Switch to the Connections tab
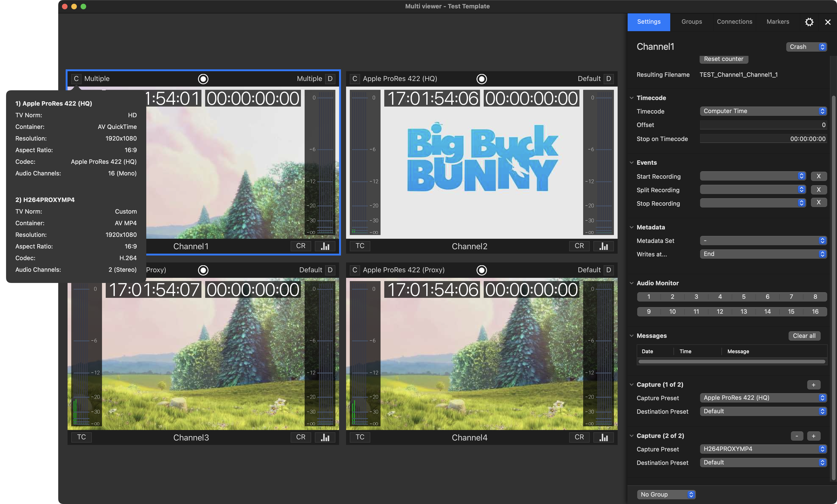 (x=735, y=22)
